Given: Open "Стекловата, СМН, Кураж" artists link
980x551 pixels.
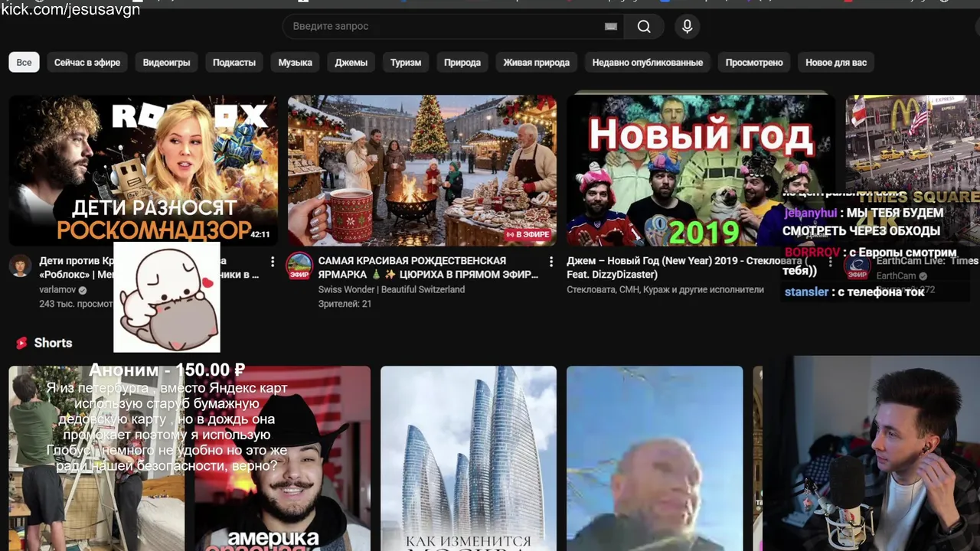Looking at the screenshot, I should click(x=665, y=290).
